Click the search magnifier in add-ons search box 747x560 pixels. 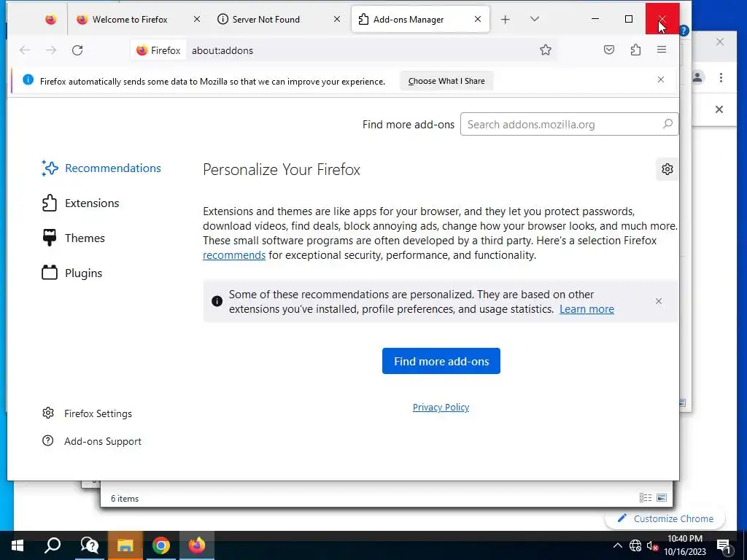[x=667, y=124]
